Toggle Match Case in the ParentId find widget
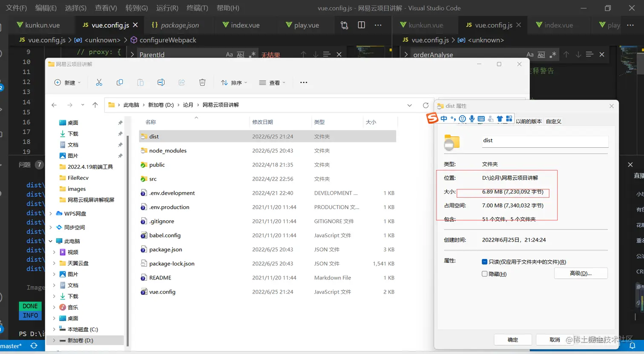This screenshot has width=644, height=354. [229, 55]
